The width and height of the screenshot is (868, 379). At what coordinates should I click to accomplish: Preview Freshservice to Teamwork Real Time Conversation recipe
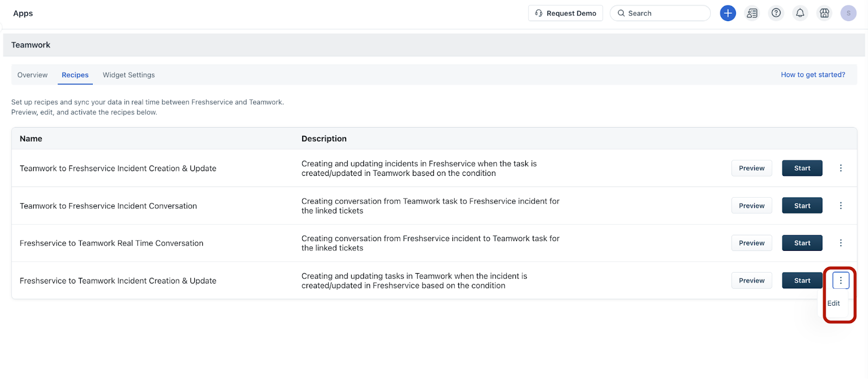pos(751,243)
